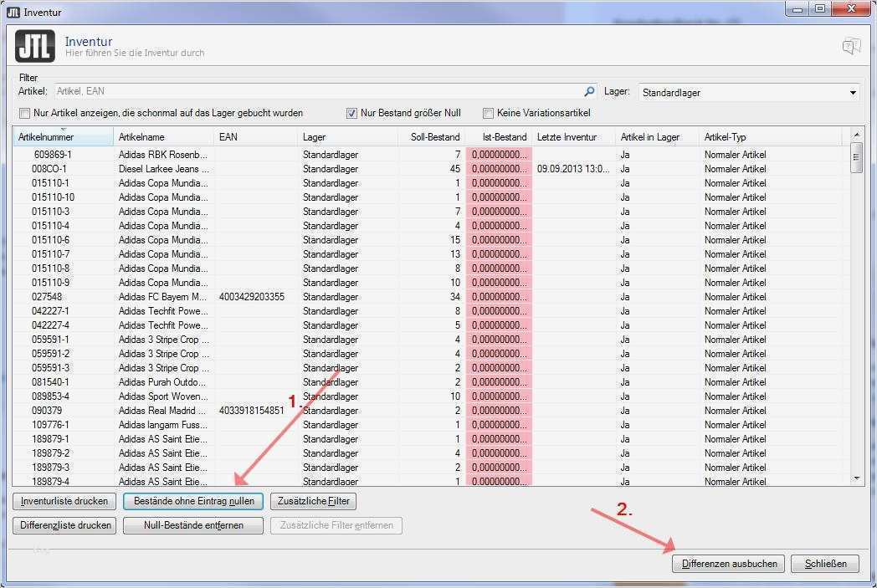Click 'Differenzliste drucken' button

[x=64, y=525]
